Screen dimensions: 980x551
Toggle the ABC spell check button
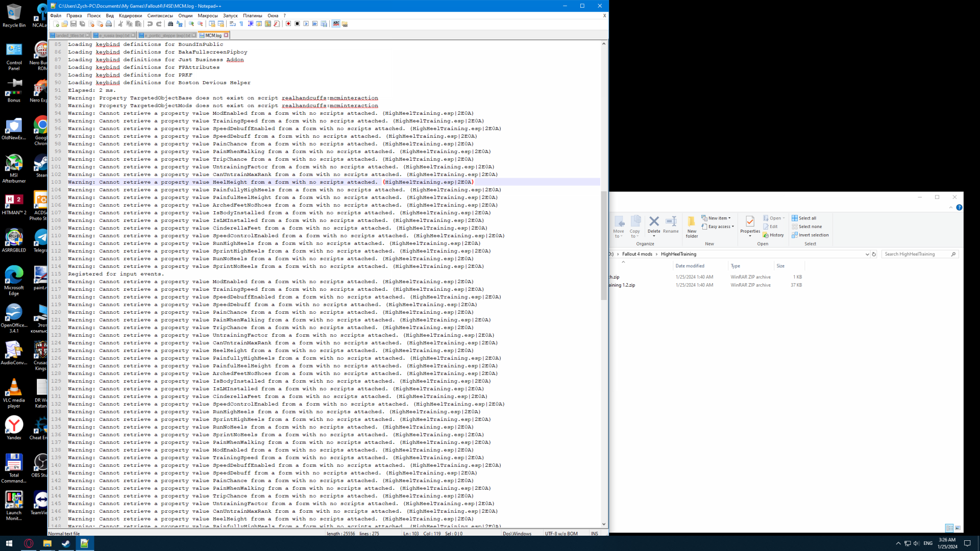[x=336, y=24]
